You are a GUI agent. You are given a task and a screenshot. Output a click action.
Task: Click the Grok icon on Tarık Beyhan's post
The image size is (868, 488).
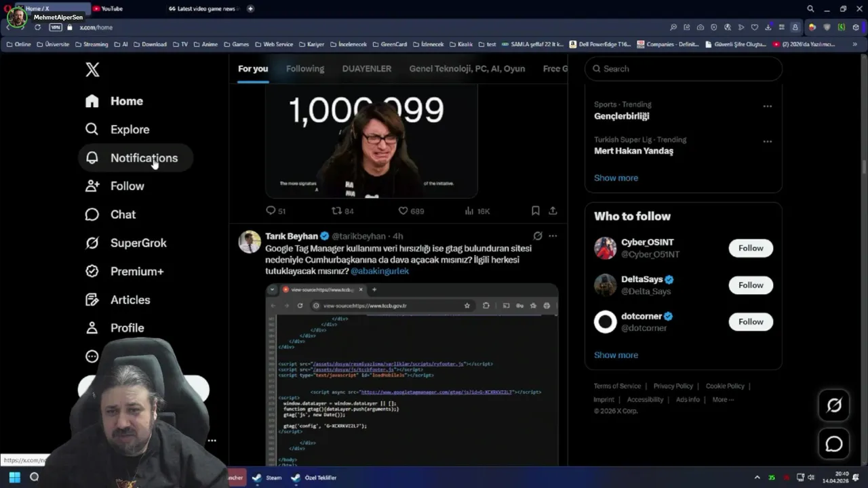[537, 236]
